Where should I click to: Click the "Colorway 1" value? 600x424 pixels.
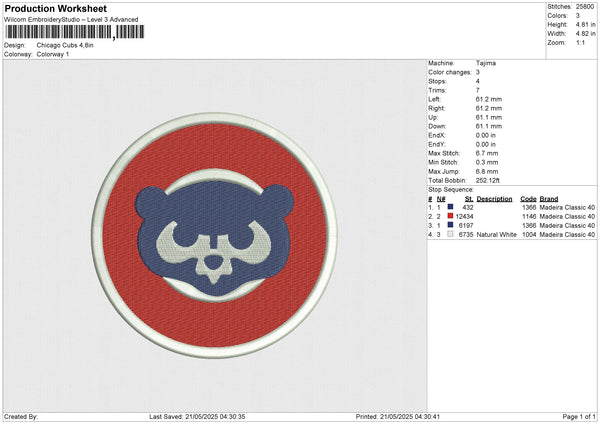click(x=53, y=54)
